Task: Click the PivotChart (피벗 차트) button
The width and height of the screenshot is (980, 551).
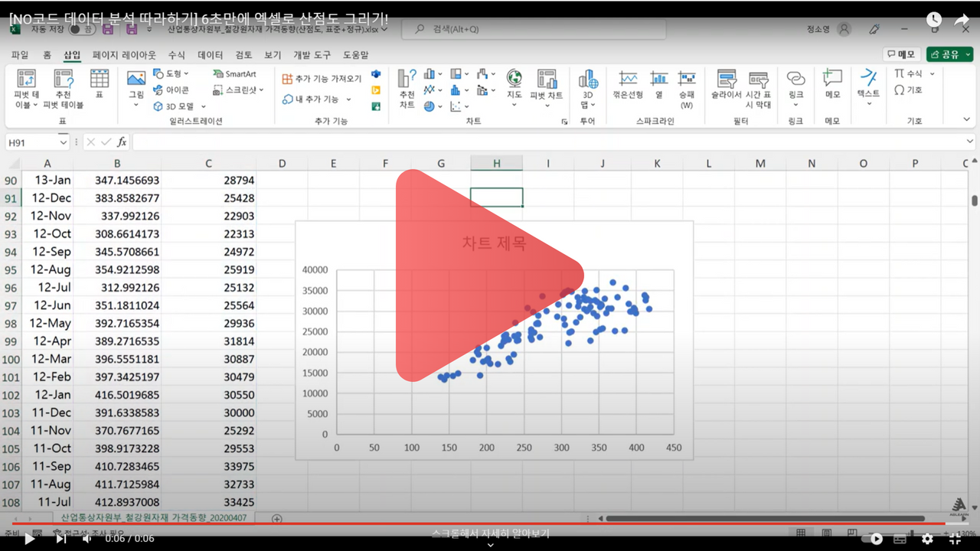Action: [x=547, y=89]
